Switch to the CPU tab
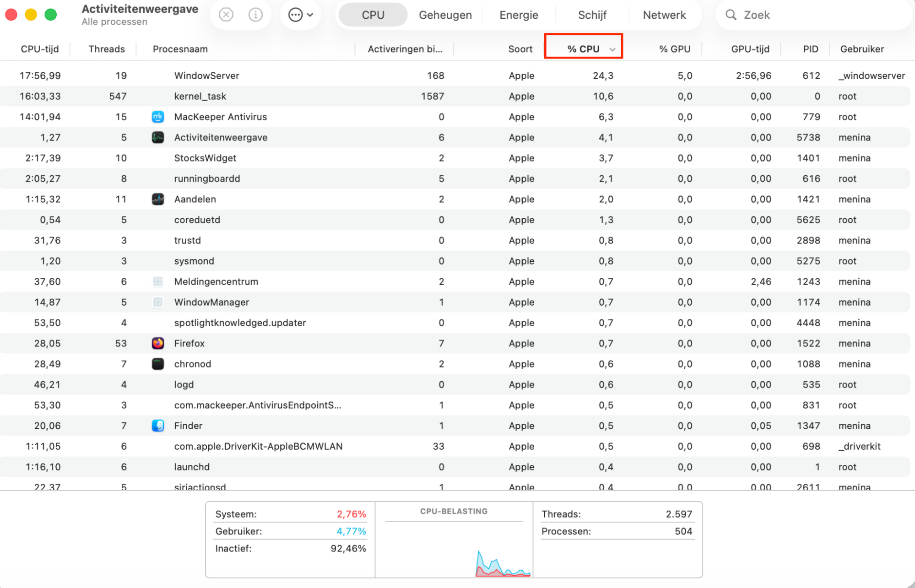Viewport: 915px width, 588px height. click(x=373, y=15)
